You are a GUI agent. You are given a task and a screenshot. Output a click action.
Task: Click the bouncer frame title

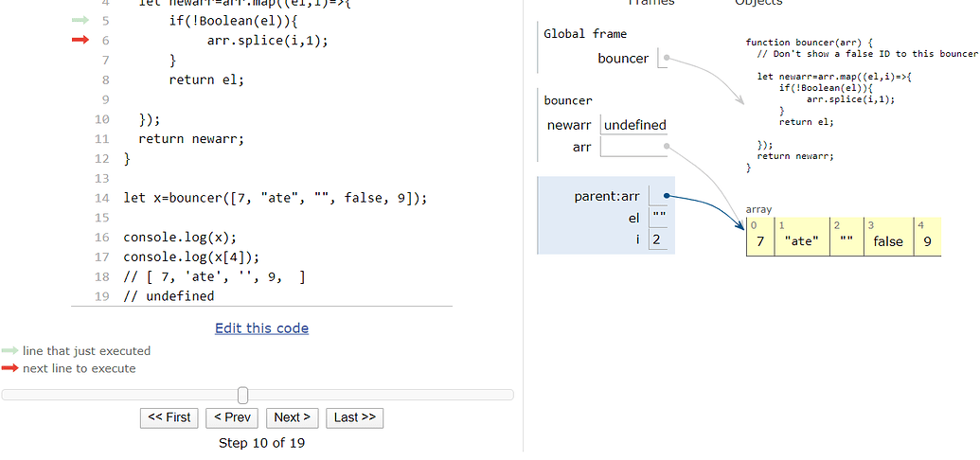pos(568,100)
